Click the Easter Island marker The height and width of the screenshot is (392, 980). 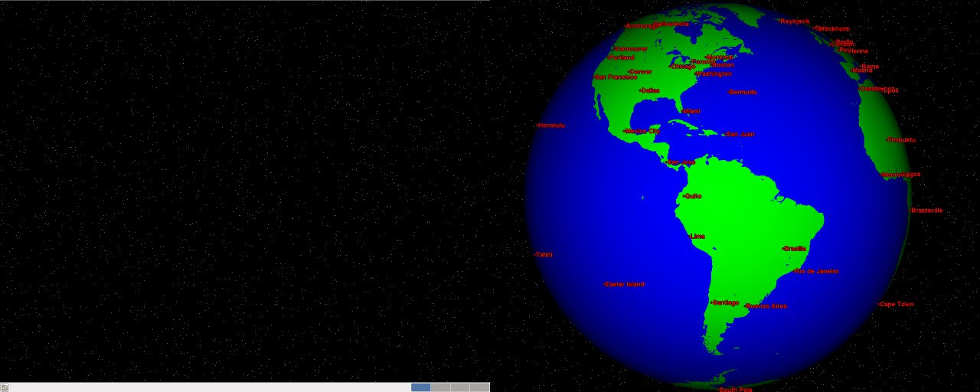(624, 284)
